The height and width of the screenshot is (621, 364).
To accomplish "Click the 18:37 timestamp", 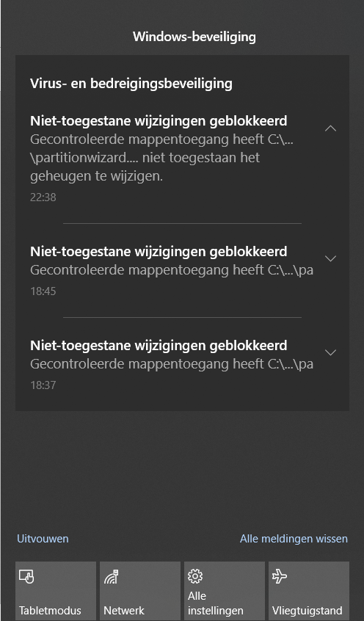I will pos(43,385).
